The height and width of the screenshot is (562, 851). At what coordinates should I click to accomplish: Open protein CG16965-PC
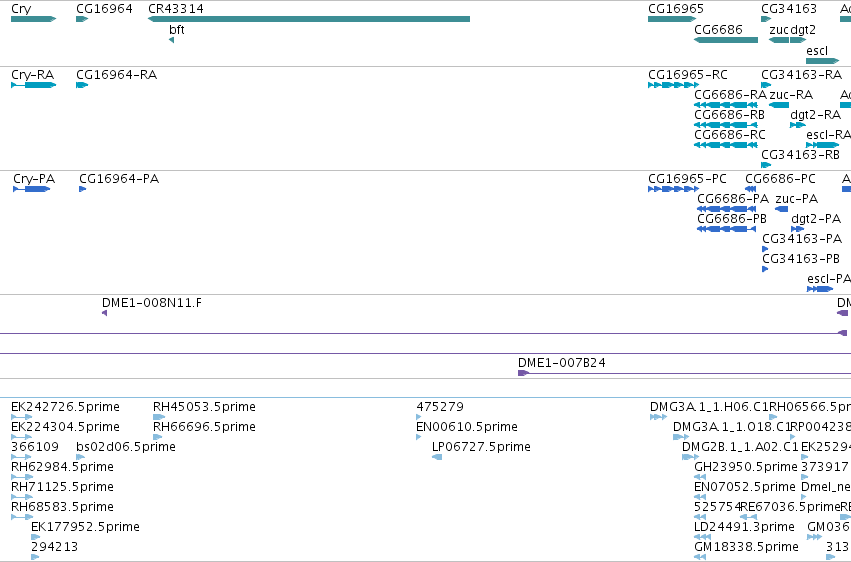click(x=687, y=179)
